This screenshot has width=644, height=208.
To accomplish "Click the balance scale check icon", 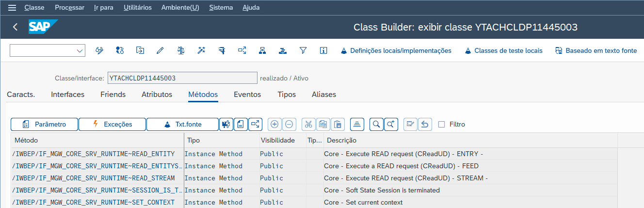I will [x=181, y=50].
